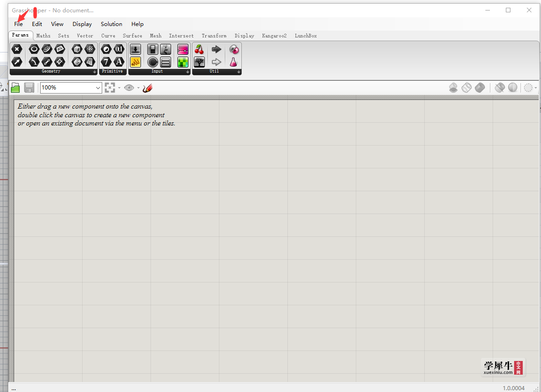Select the Line parameter icon

(47, 62)
